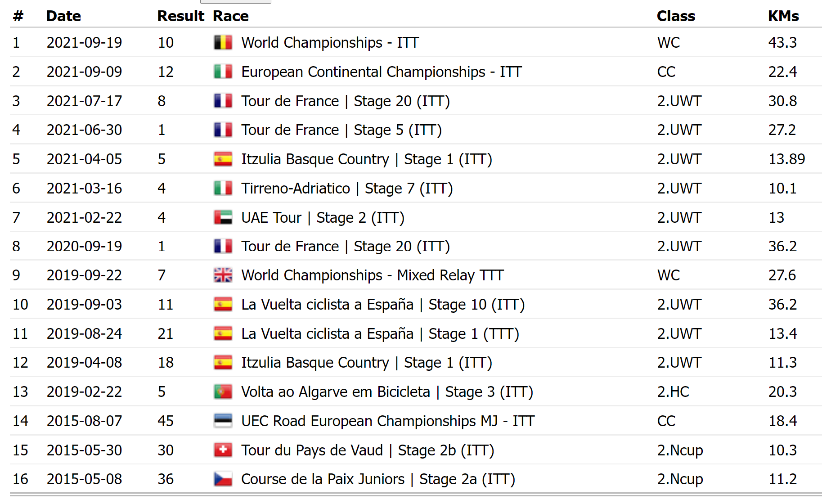Click the Race column header
822x504 pixels.
pyautogui.click(x=230, y=16)
